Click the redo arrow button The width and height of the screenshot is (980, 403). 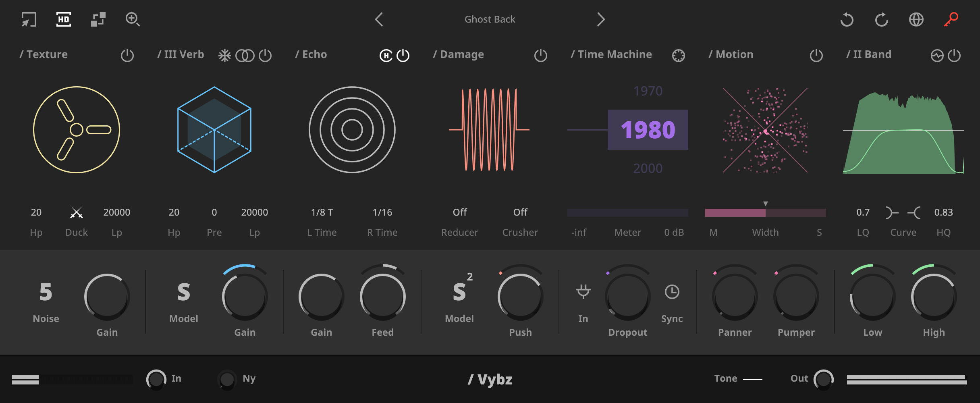pos(882,19)
